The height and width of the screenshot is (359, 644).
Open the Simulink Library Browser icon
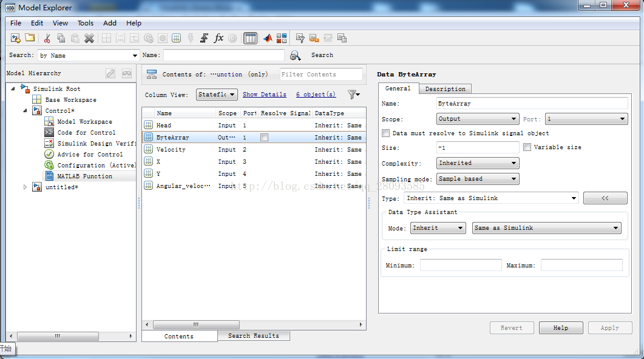click(x=282, y=38)
